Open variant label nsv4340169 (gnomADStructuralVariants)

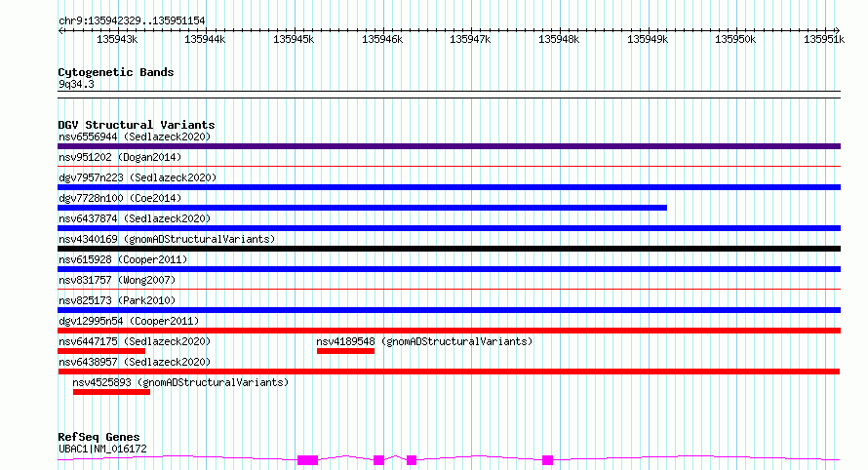[x=167, y=239]
